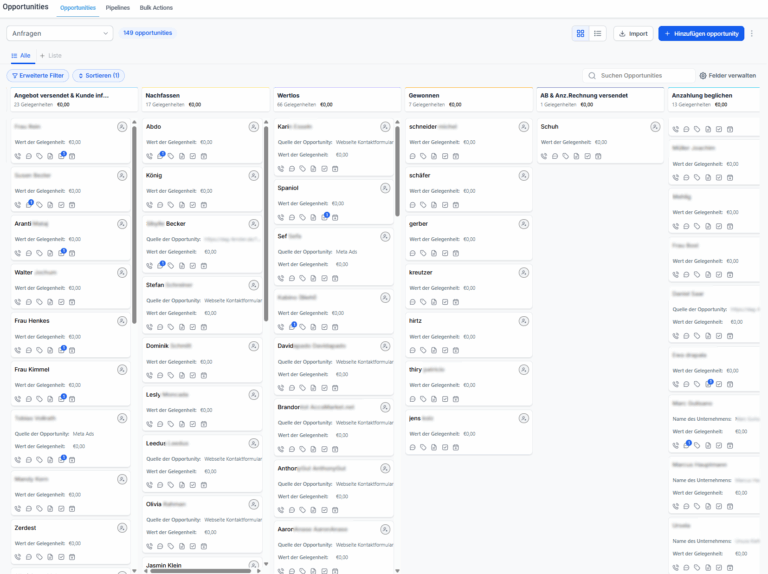Image resolution: width=768 pixels, height=574 pixels.
Task: Open the three-dot more options menu
Action: coord(752,33)
